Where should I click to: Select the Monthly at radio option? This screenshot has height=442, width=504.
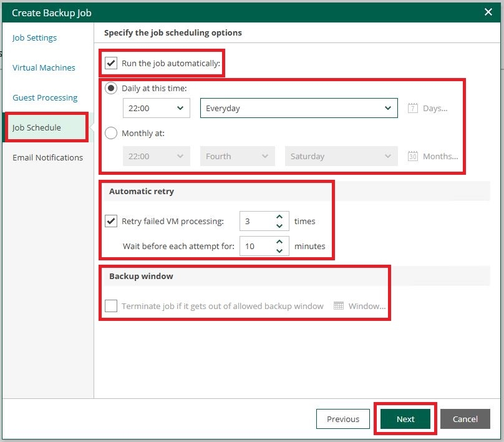(x=111, y=133)
